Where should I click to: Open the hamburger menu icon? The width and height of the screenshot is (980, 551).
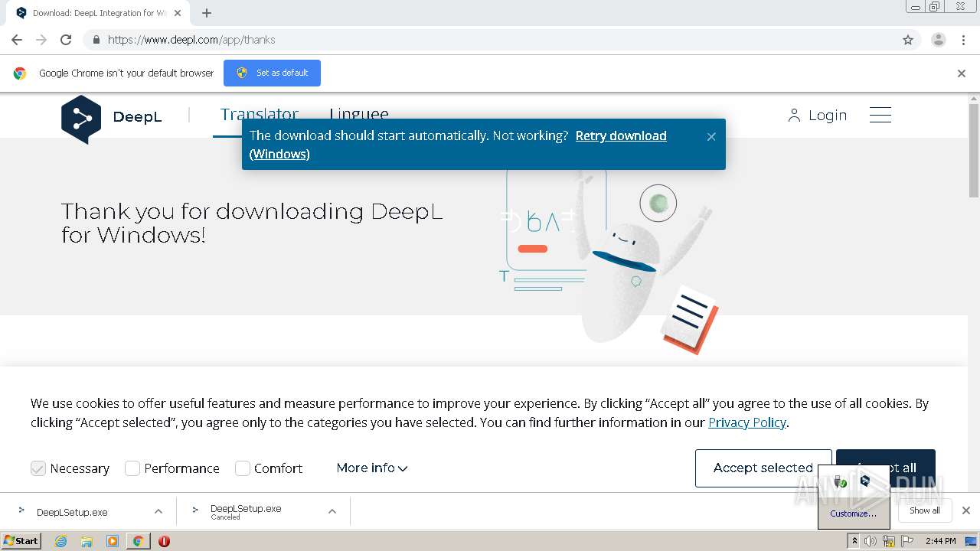click(x=880, y=116)
